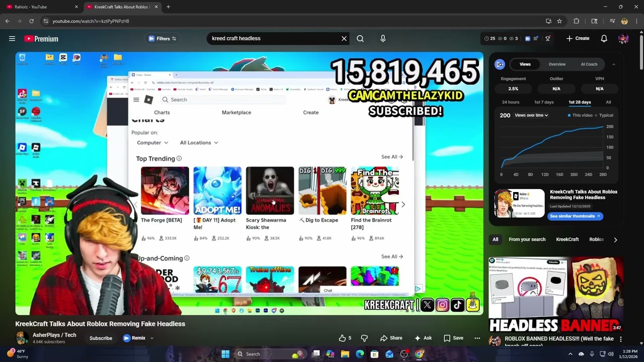Open the Remix options dropdown arrow
The height and width of the screenshot is (362, 644).
151,338
